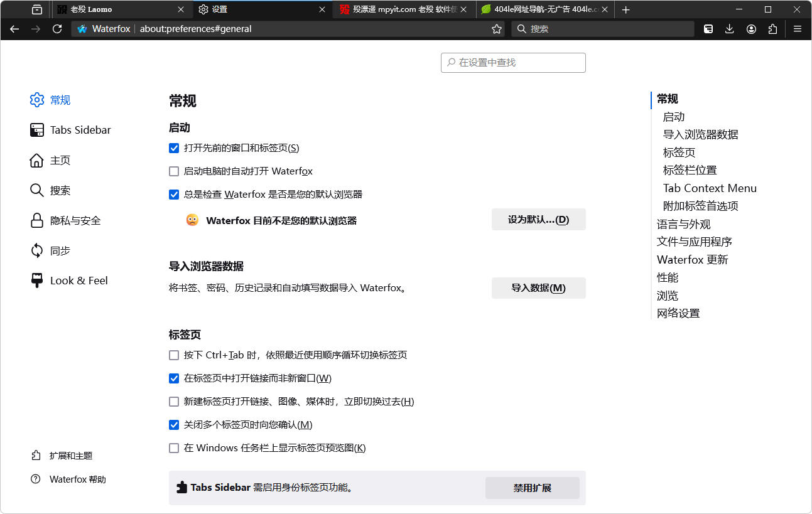Jump to 文件与应用程序 in outline
812x514 pixels.
[x=695, y=242]
